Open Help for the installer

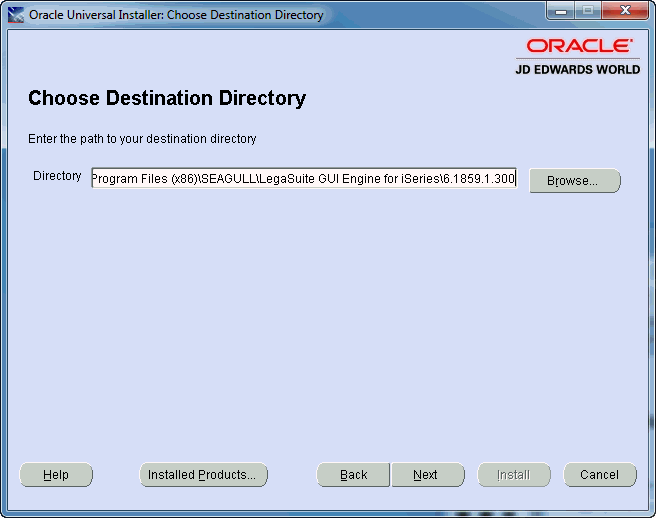pos(56,474)
